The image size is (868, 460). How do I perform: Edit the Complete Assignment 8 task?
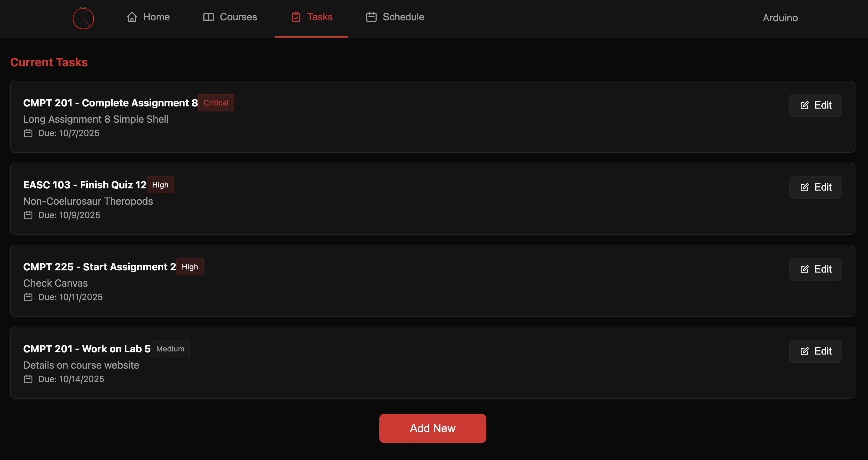(815, 105)
